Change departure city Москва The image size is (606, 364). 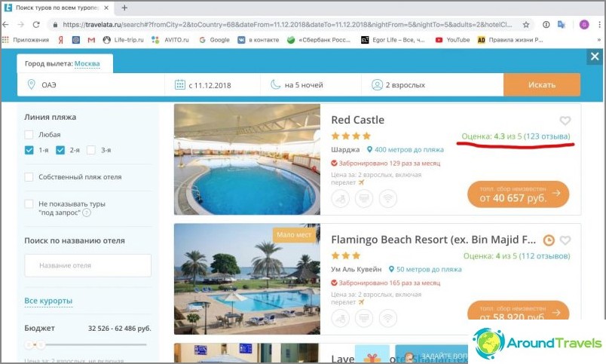point(87,63)
